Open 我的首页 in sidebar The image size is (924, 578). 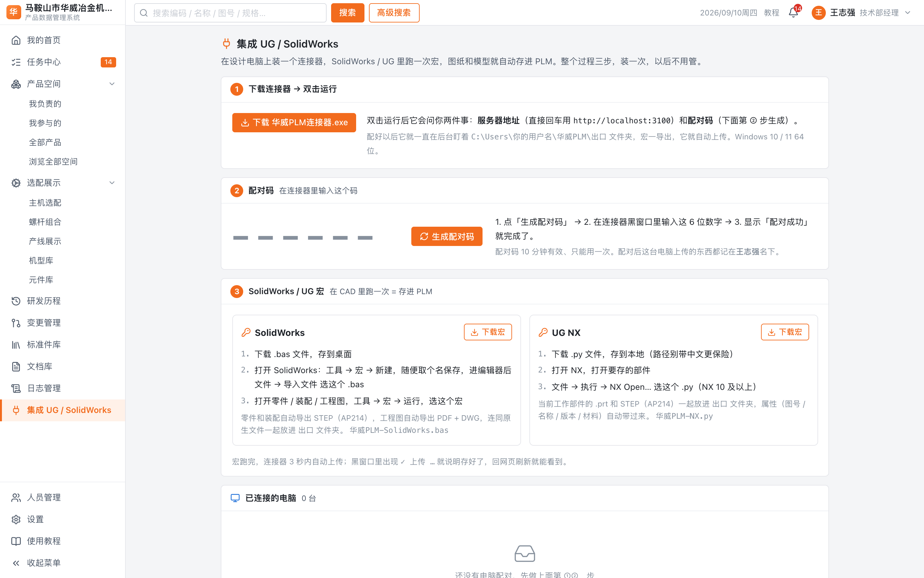point(63,40)
